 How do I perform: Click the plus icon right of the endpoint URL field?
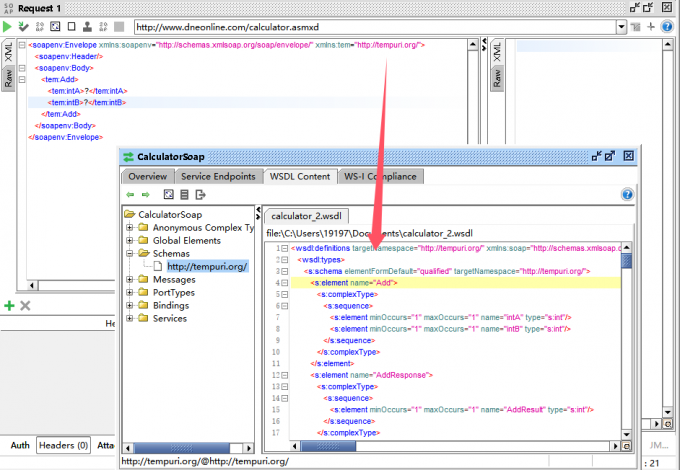(651, 27)
